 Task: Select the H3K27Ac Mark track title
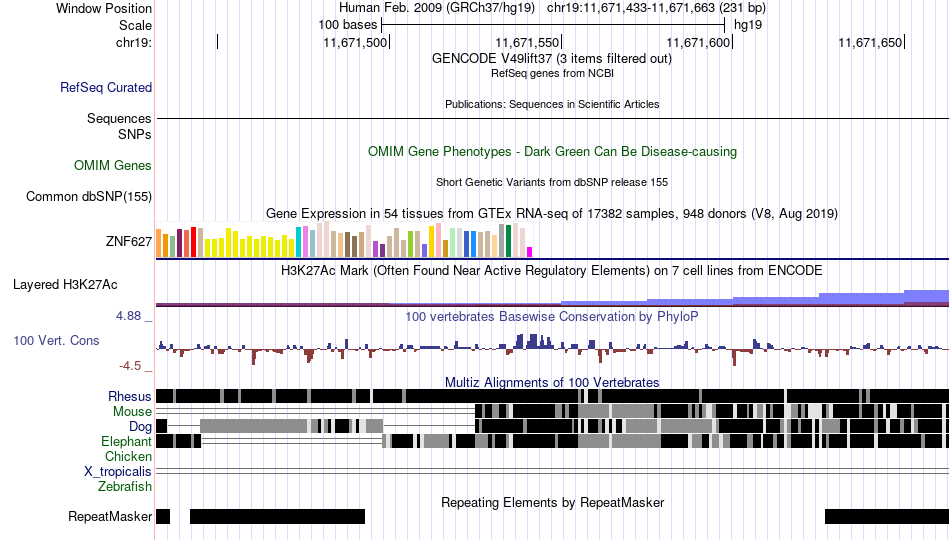point(552,270)
